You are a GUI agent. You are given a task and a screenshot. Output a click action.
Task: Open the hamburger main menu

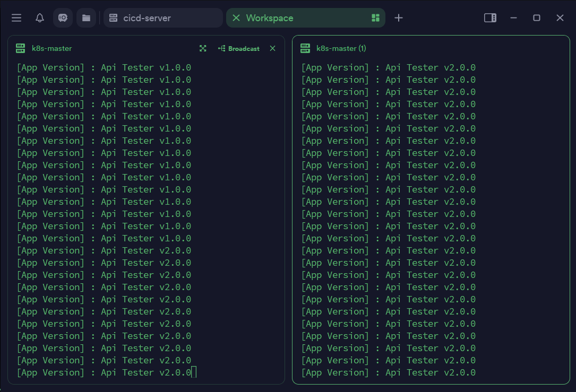click(16, 18)
